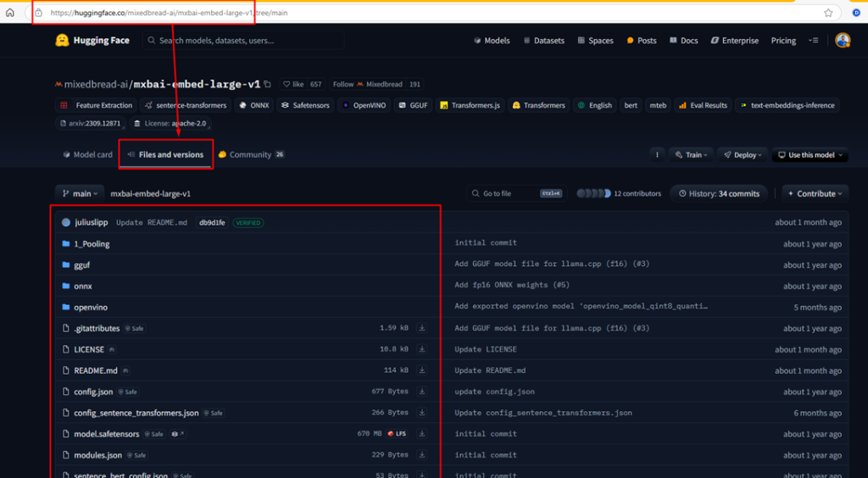This screenshot has height=478, width=868.
Task: Switch to the Model card tab
Action: [86, 155]
